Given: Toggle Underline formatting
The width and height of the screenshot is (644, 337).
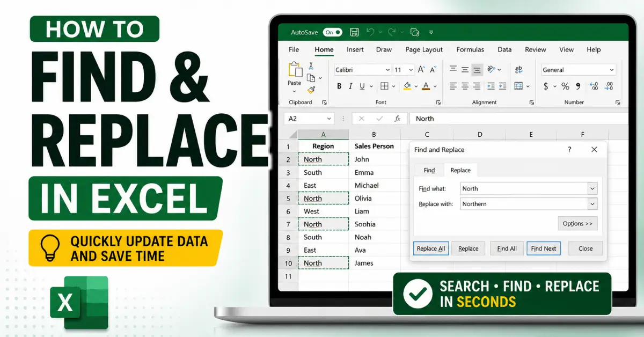Looking at the screenshot, I should (363, 86).
